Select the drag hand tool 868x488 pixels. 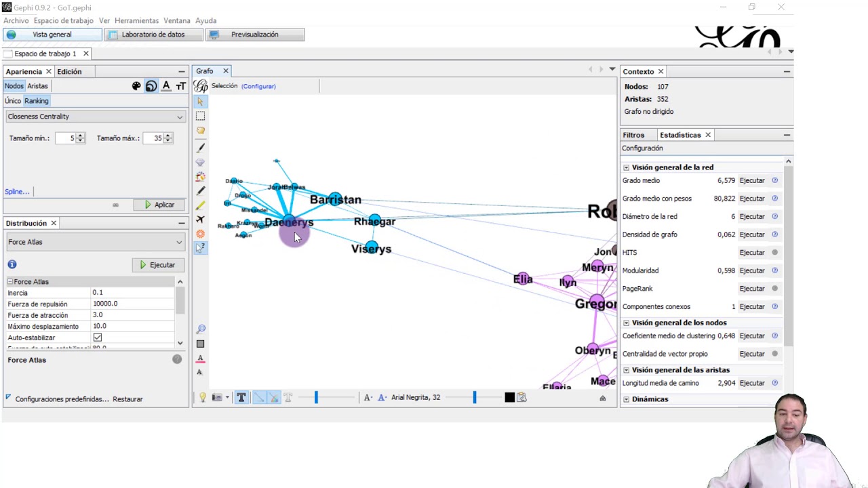(200, 130)
